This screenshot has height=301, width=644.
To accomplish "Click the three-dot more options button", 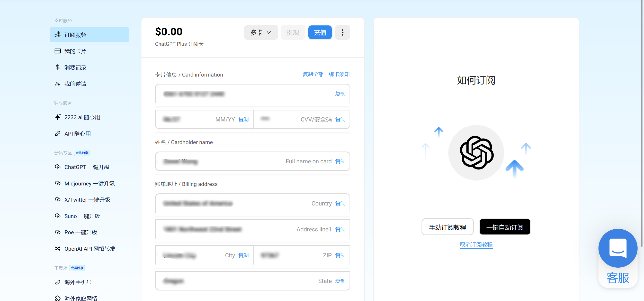I will (342, 32).
